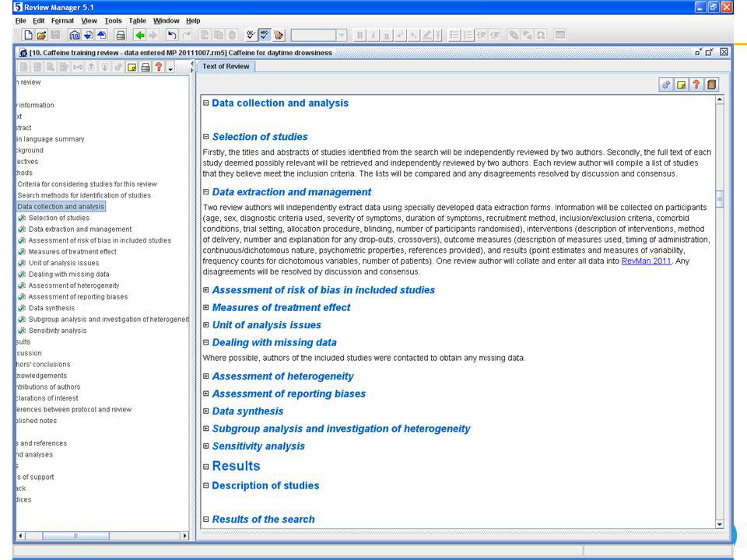Screen dimensions: 747x560
Task: Toggle italic formatting
Action: [373, 35]
